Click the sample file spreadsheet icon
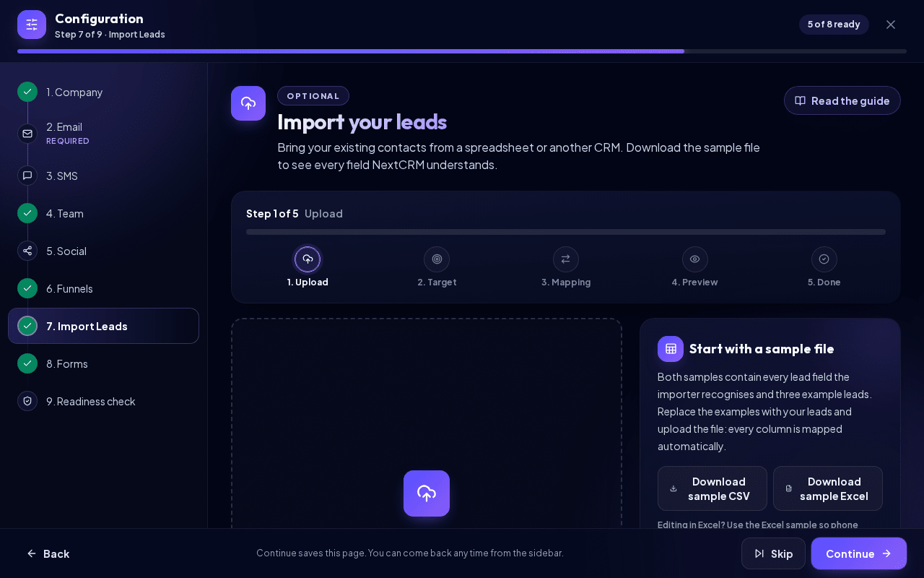 (671, 349)
